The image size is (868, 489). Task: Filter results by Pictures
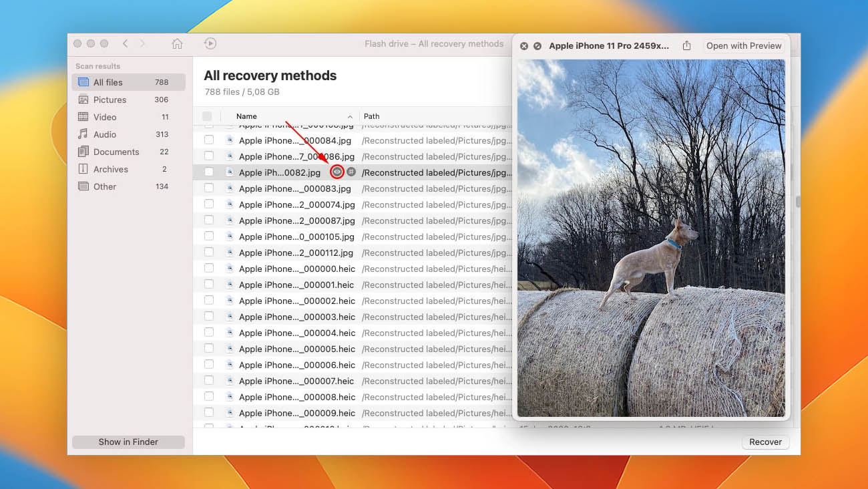coord(128,100)
